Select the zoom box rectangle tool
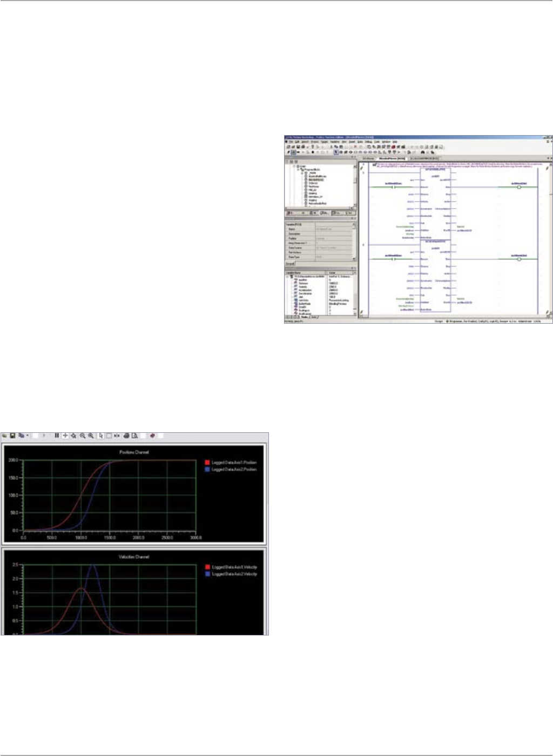 tap(109, 436)
